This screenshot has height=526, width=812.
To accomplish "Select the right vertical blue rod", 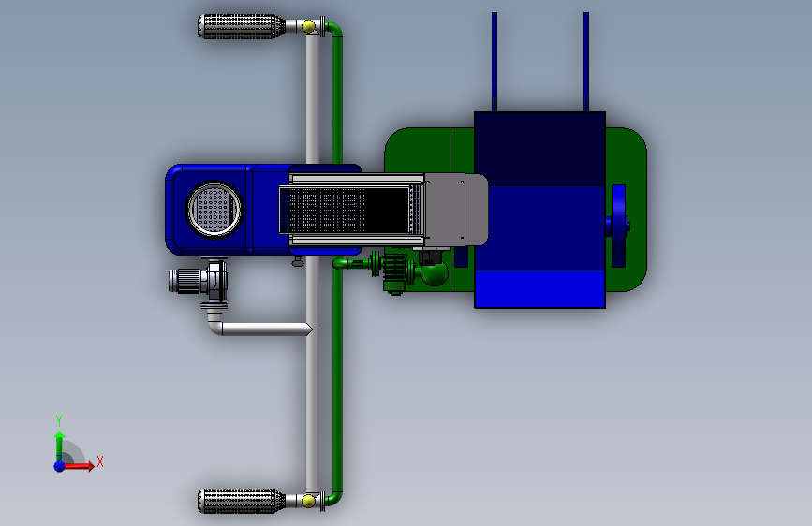I will click(586, 62).
